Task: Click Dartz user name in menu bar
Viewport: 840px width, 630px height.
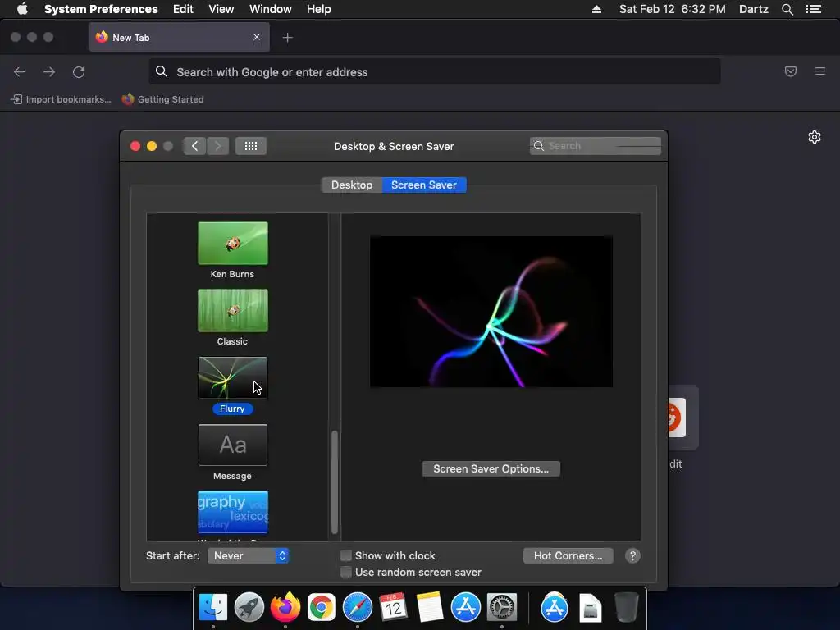Action: 754,9
